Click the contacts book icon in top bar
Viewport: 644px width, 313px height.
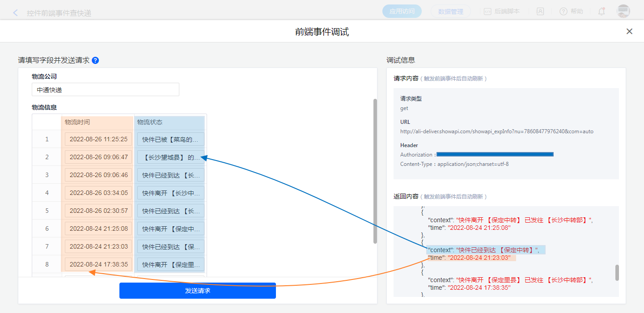point(540,12)
